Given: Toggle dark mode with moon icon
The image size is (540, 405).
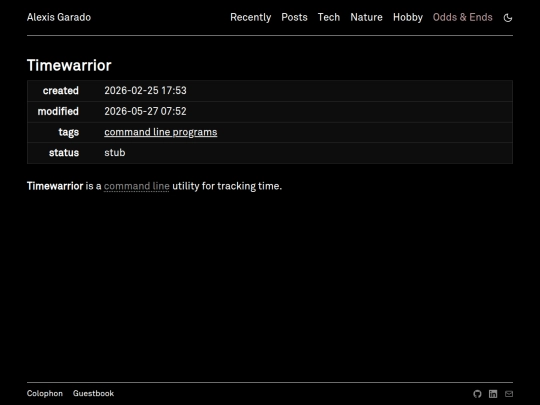Looking at the screenshot, I should coord(508,18).
